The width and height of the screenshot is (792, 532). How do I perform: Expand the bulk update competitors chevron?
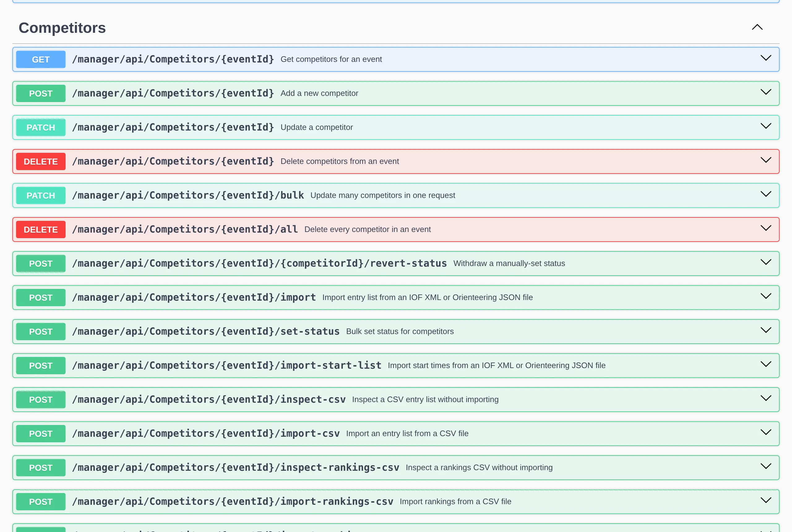click(x=765, y=194)
